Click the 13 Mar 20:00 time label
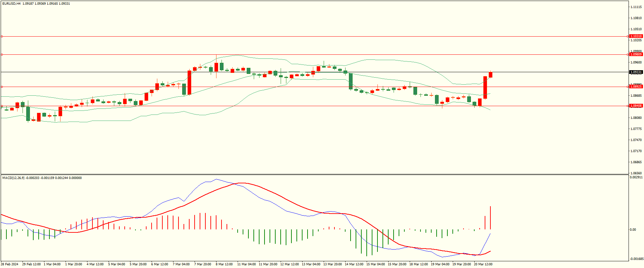This screenshot has width=644, height=268. click(332, 264)
